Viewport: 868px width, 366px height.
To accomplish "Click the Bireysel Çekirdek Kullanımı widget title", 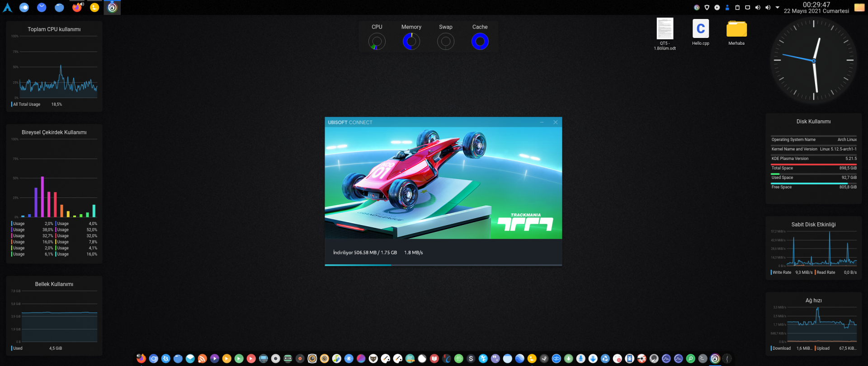I will pos(54,132).
